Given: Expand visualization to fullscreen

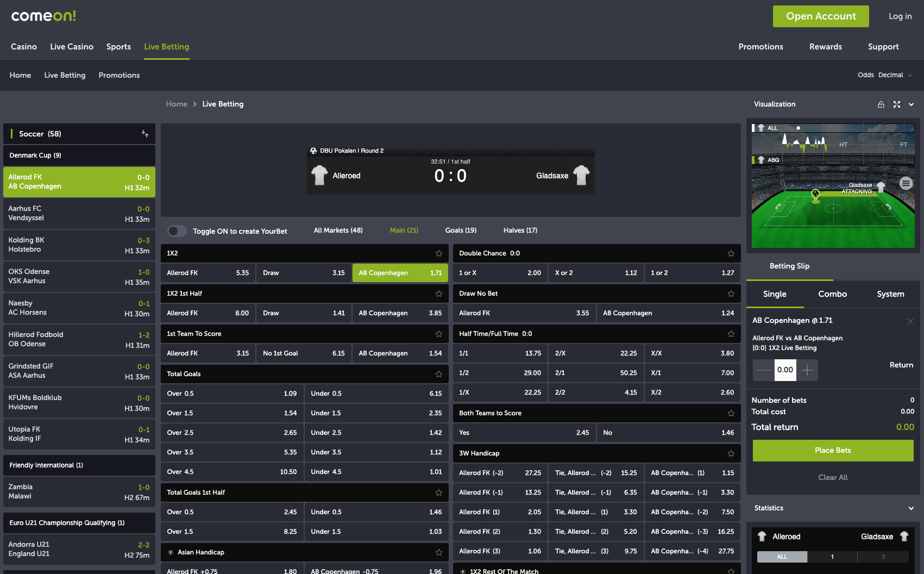Looking at the screenshot, I should (896, 104).
